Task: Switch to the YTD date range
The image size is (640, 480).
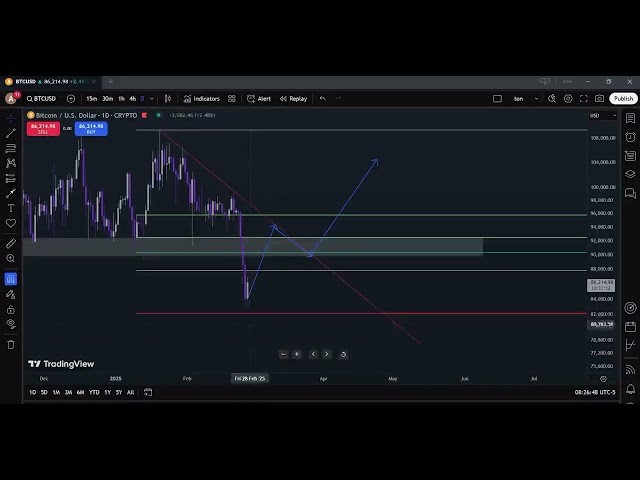Action: pyautogui.click(x=94, y=392)
